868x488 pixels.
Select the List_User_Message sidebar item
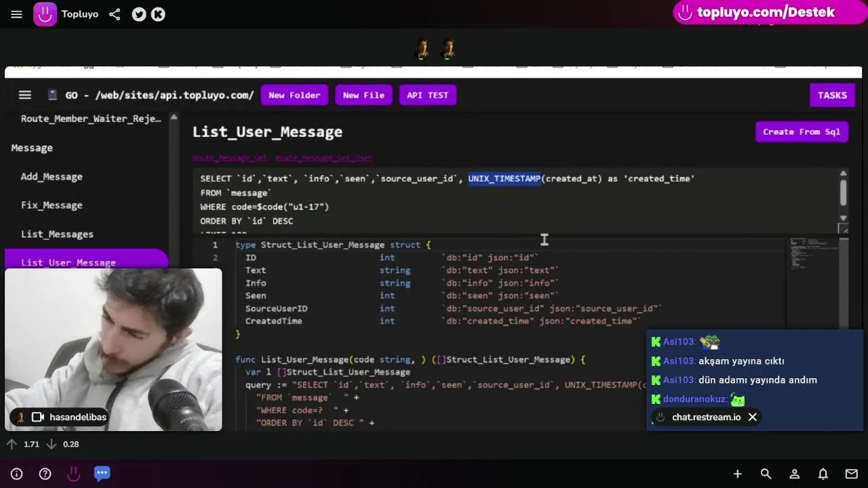point(86,261)
